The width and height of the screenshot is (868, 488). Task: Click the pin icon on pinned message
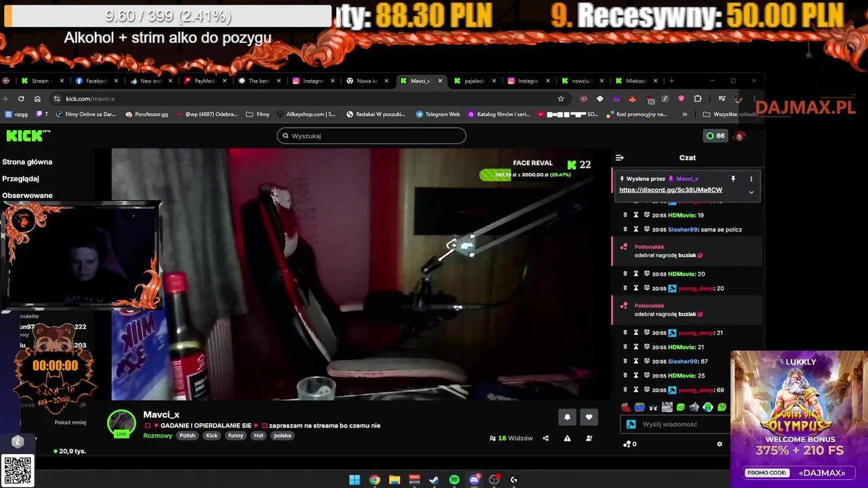coord(733,179)
